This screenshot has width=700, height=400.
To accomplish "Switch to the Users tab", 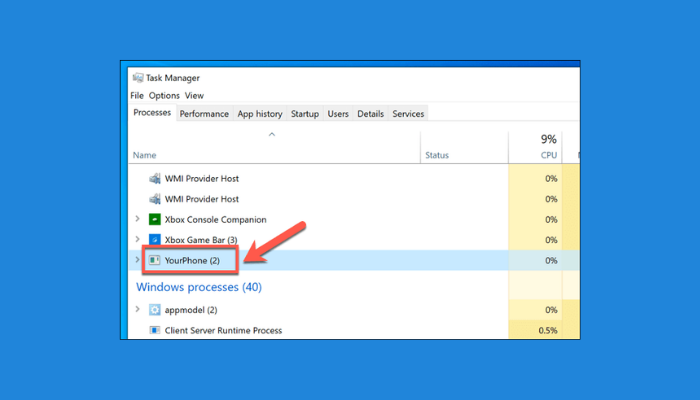I will pos(338,114).
